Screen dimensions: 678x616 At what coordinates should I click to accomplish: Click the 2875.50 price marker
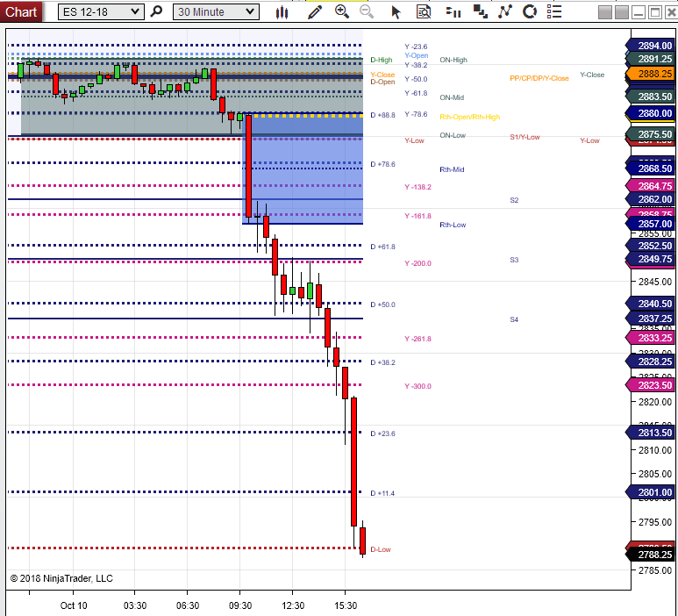click(x=650, y=134)
